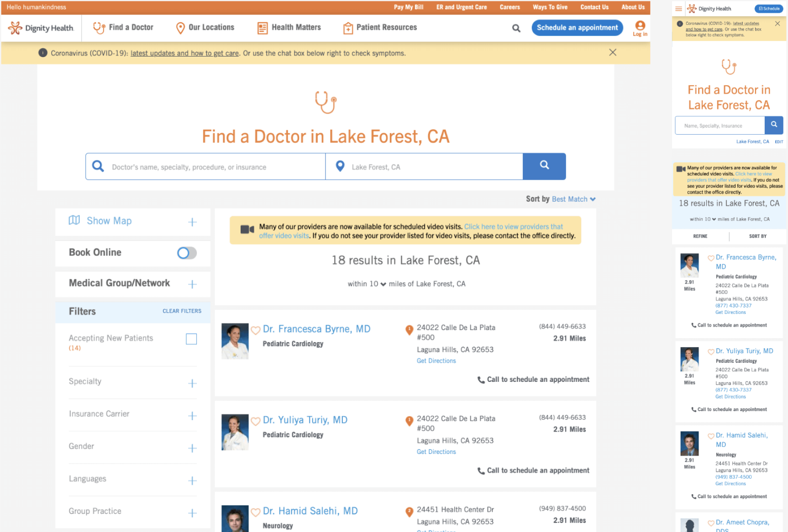Click CLEAR FILTERS link
Viewport: 788px width, 532px height.
(x=182, y=311)
